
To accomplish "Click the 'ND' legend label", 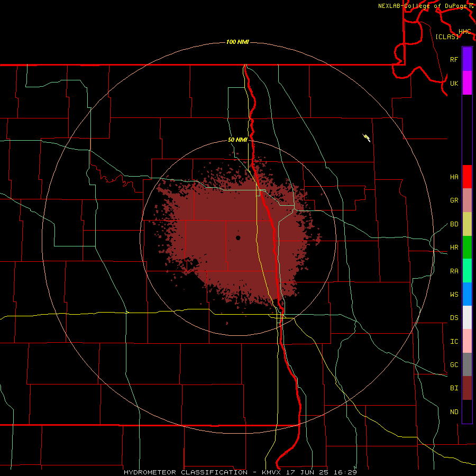I will tap(454, 412).
